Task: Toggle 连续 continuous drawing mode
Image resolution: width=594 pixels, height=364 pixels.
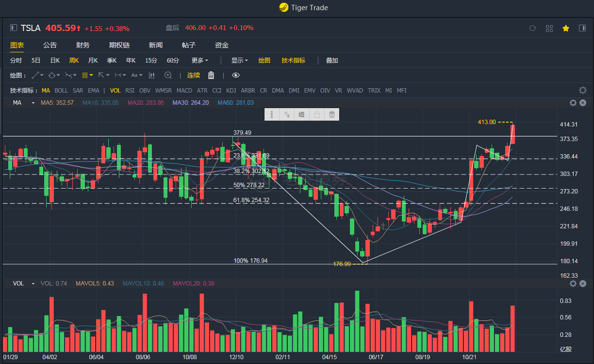Action: click(194, 75)
